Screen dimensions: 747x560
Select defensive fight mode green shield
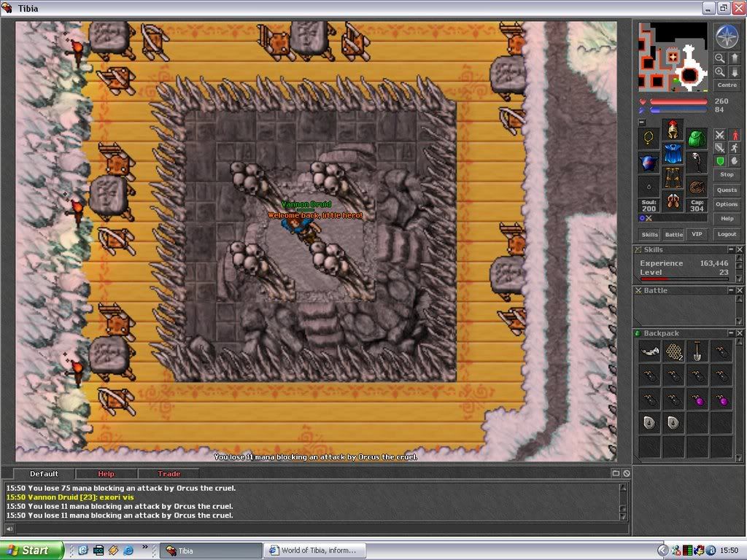point(720,161)
